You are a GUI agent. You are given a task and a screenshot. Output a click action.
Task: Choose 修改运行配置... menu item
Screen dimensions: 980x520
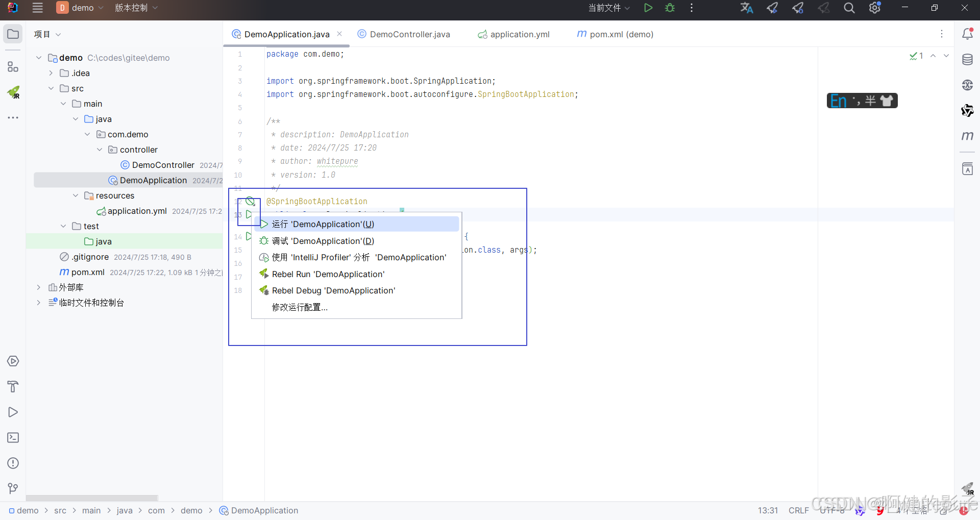pyautogui.click(x=357, y=307)
